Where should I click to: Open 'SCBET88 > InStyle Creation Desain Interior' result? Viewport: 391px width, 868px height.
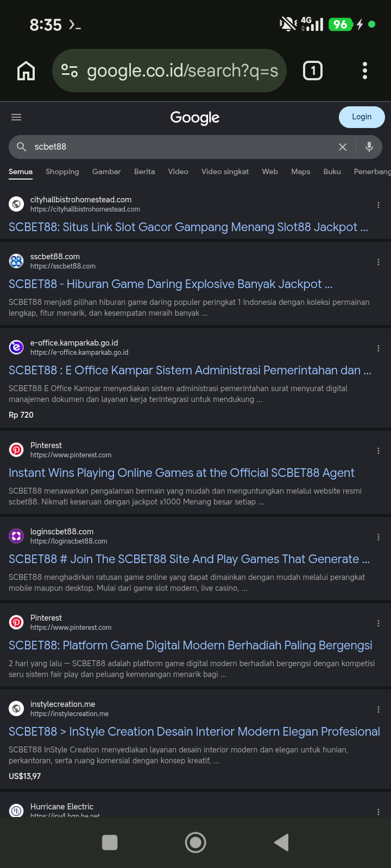click(x=194, y=732)
